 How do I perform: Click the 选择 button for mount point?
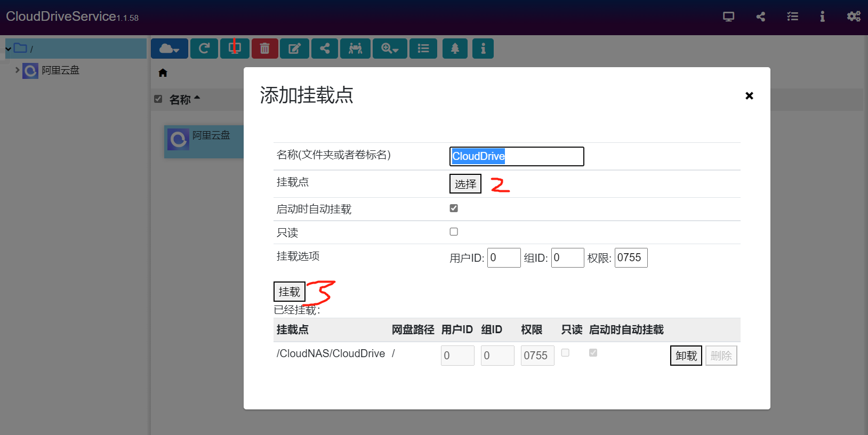coord(465,184)
